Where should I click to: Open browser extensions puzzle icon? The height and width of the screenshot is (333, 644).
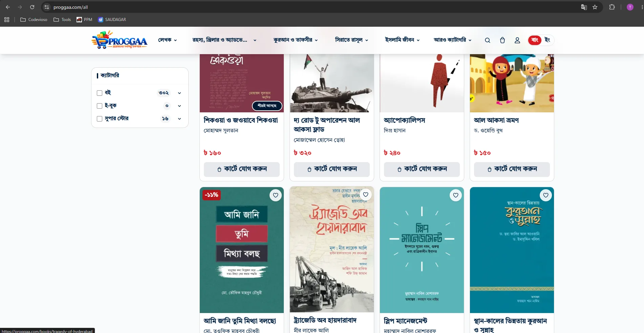612,7
